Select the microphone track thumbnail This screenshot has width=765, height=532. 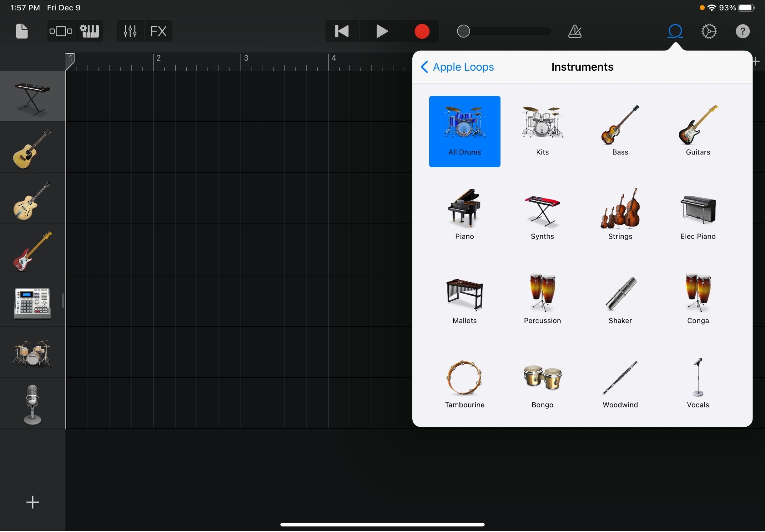click(32, 404)
